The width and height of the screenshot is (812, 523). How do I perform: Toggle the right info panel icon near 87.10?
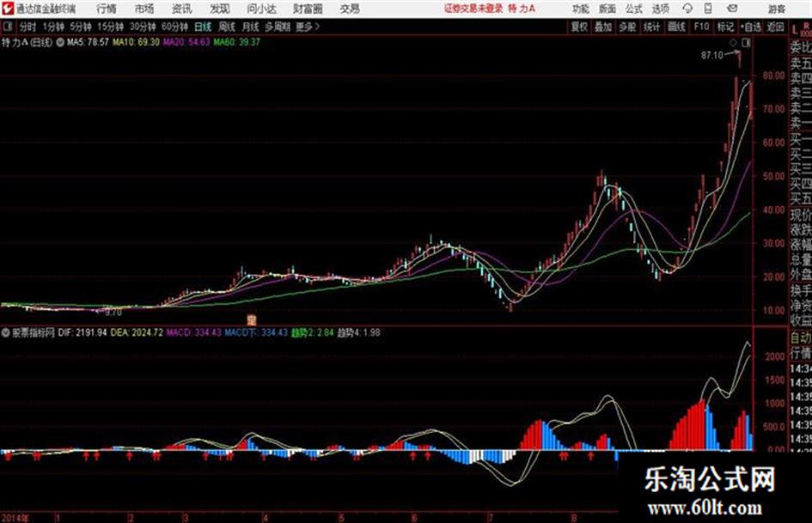pos(746,43)
